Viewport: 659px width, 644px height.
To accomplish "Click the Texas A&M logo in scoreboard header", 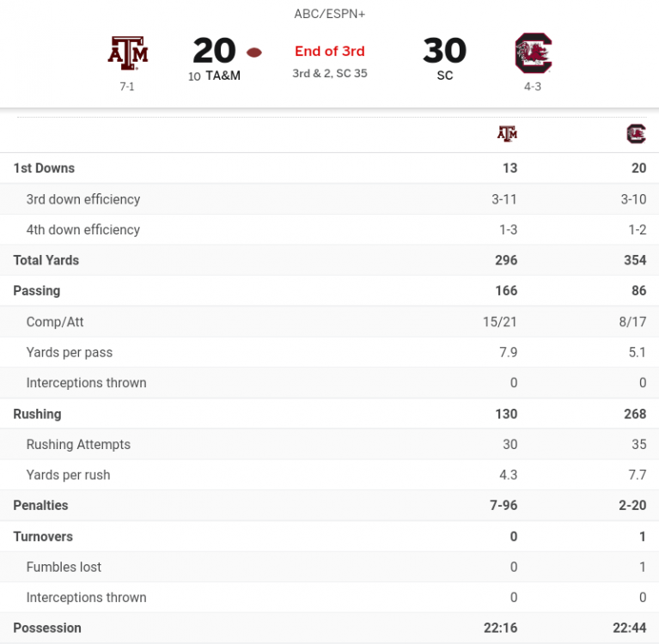I will 128,52.
